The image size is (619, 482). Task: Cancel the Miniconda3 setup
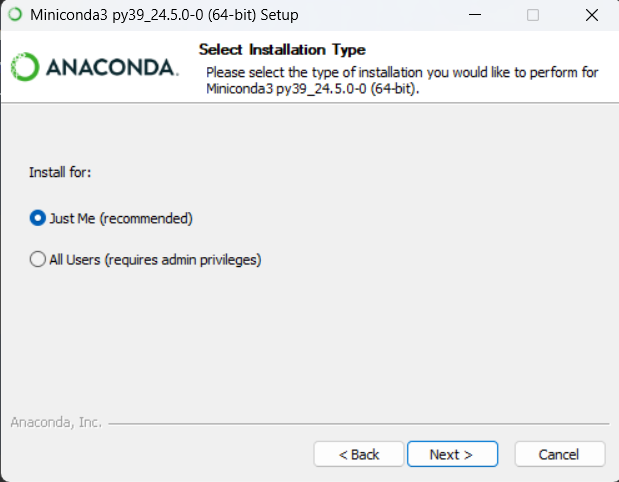click(x=559, y=454)
